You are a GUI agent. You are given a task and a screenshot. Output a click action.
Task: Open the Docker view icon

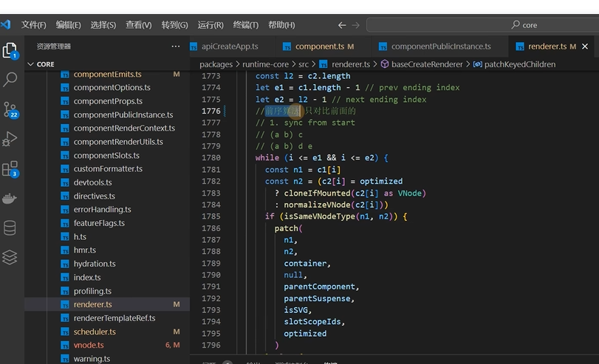point(9,198)
